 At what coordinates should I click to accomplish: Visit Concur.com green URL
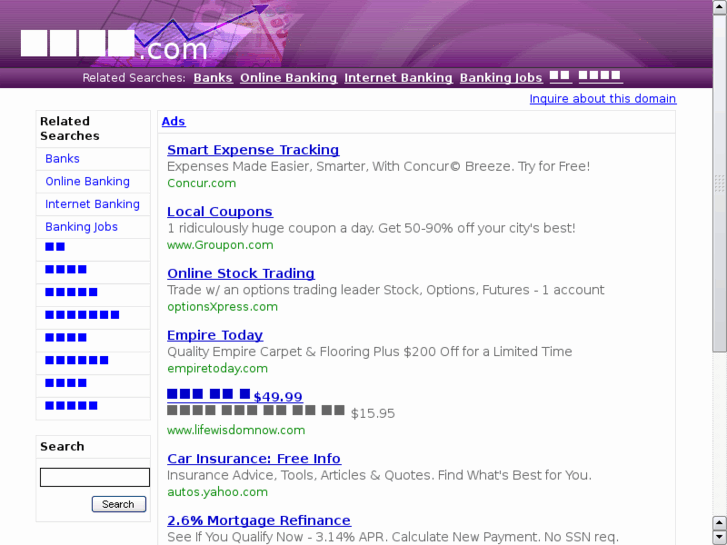click(202, 183)
